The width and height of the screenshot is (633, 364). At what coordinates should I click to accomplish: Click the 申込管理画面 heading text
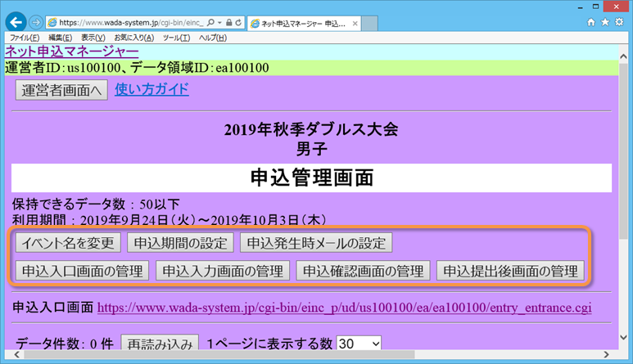point(312,178)
